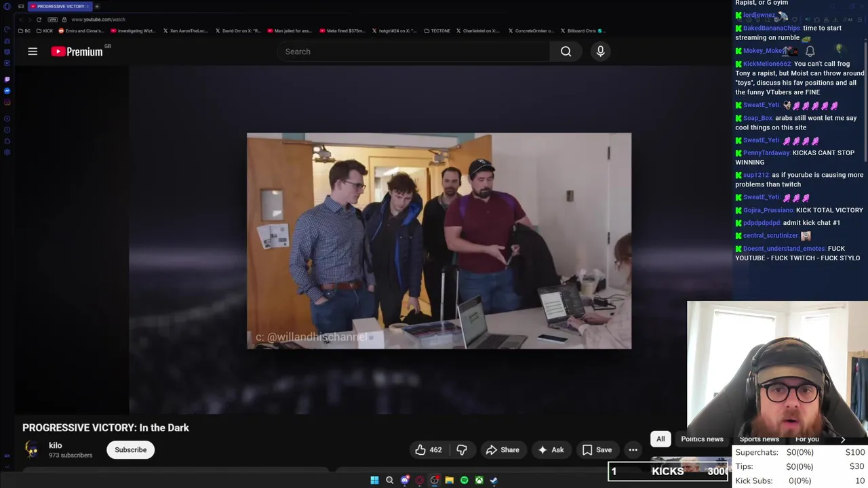
Task: Click username PennyTardaway in chat
Action: (766, 153)
